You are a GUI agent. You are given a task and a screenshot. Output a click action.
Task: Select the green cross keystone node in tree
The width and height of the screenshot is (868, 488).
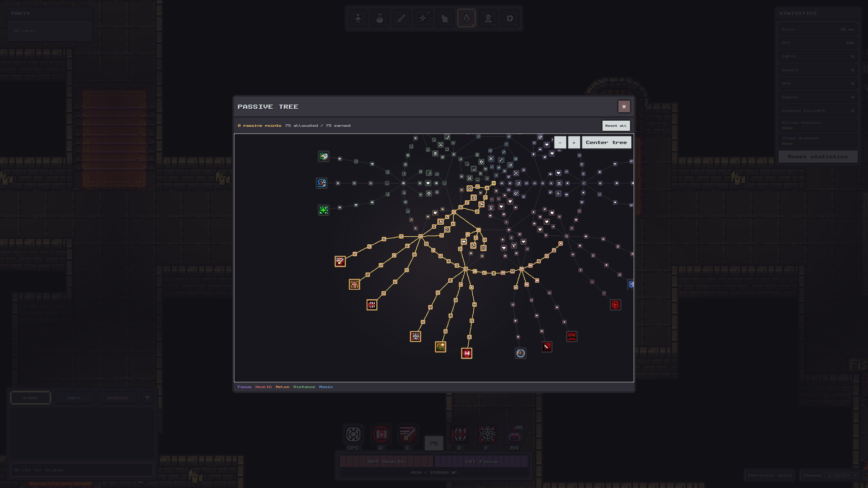pyautogui.click(x=323, y=210)
